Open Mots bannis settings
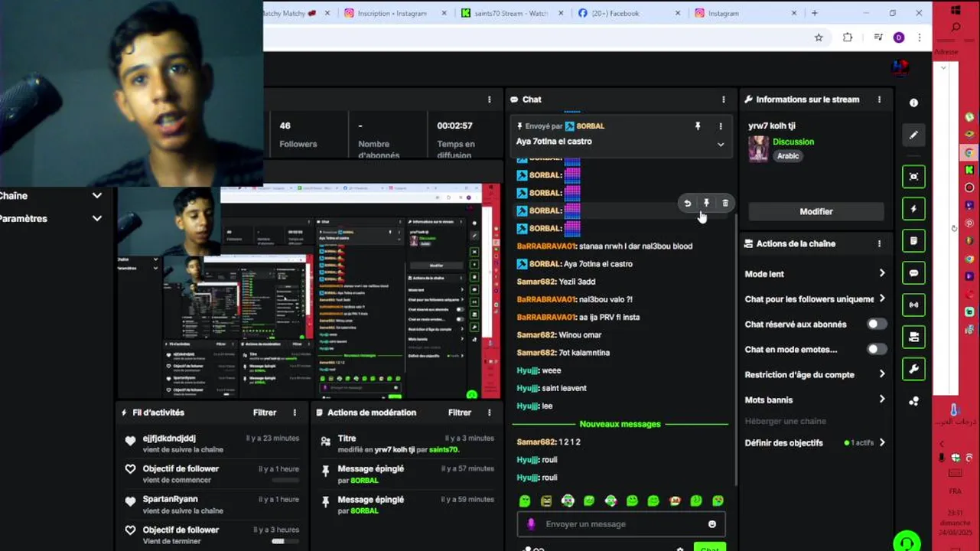The image size is (980, 551). tap(816, 399)
